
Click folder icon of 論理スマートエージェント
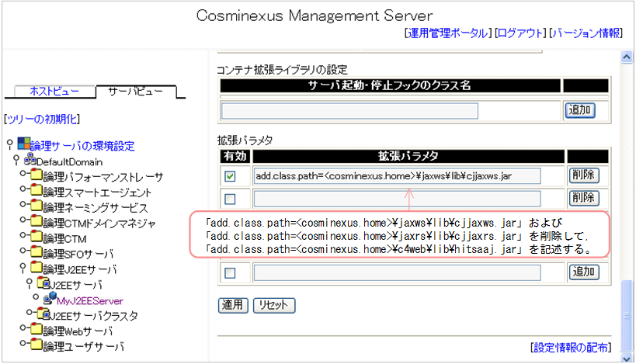click(x=36, y=190)
